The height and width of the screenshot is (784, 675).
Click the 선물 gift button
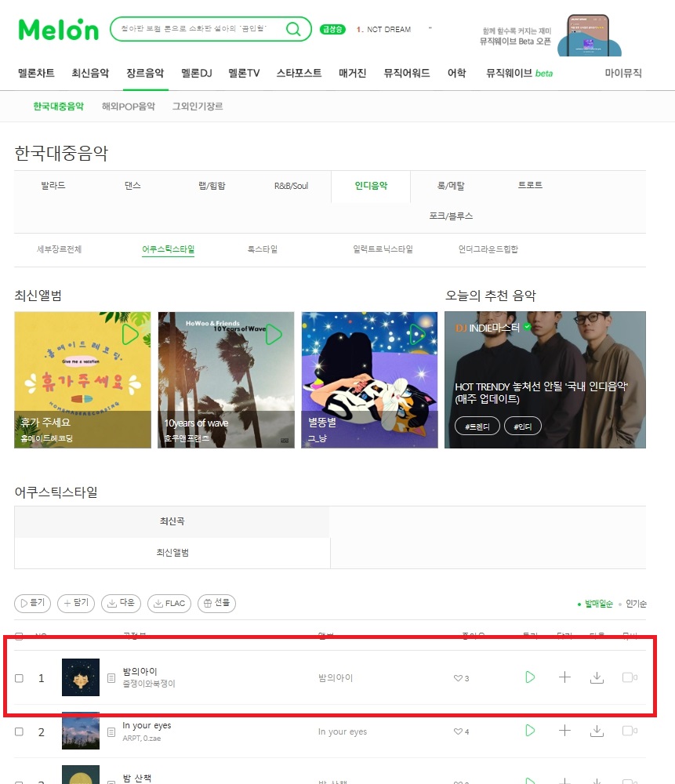tap(217, 604)
